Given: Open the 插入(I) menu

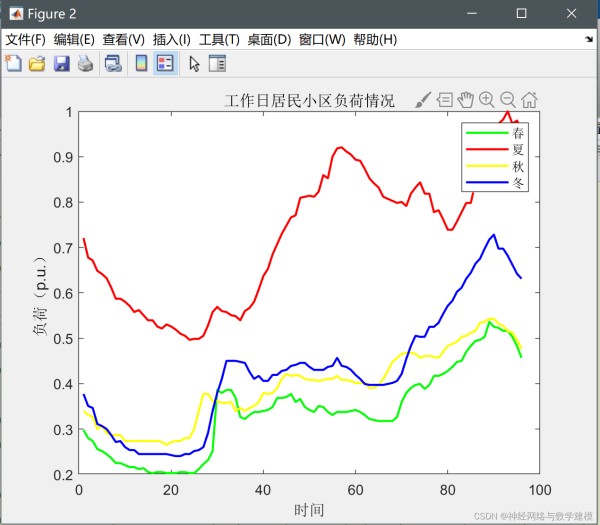Looking at the screenshot, I should click(172, 39).
